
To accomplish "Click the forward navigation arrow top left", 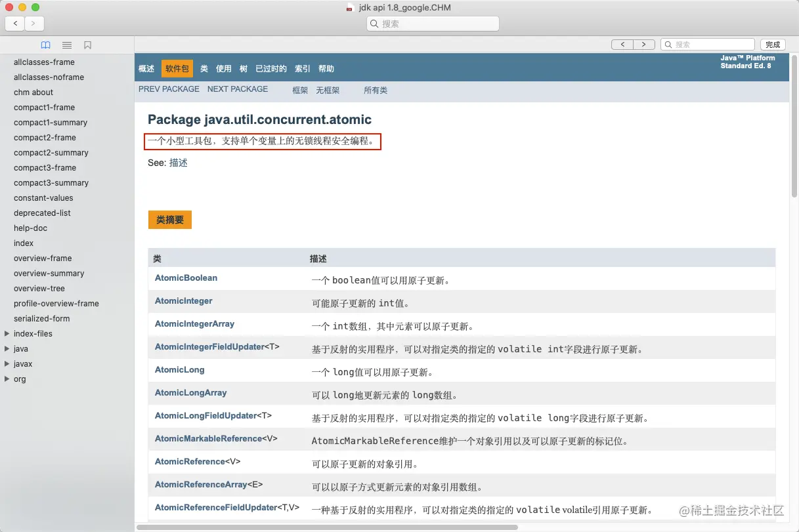I will click(x=33, y=23).
